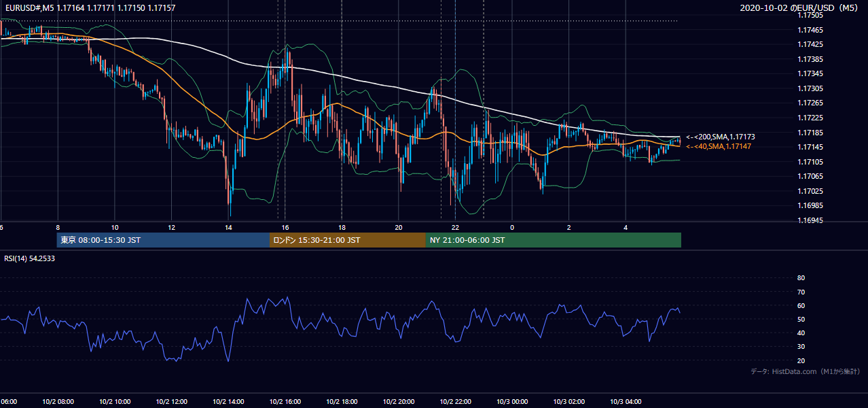Click the 10/2 16:00 date label
Image resolution: width=868 pixels, height=408 pixels.
[x=285, y=401]
